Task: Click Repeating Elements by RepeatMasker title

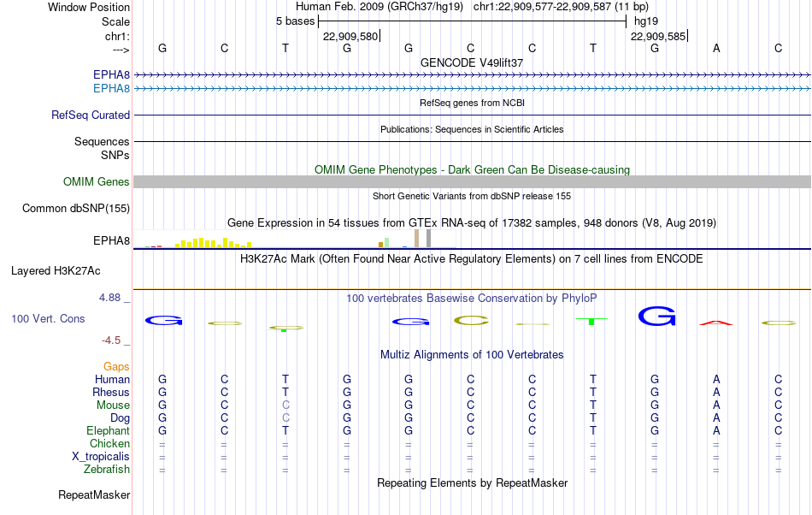Action: pos(473,482)
